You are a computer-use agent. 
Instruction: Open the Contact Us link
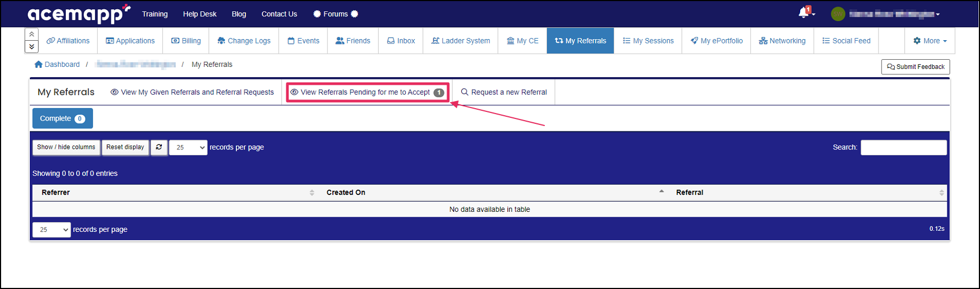279,14
